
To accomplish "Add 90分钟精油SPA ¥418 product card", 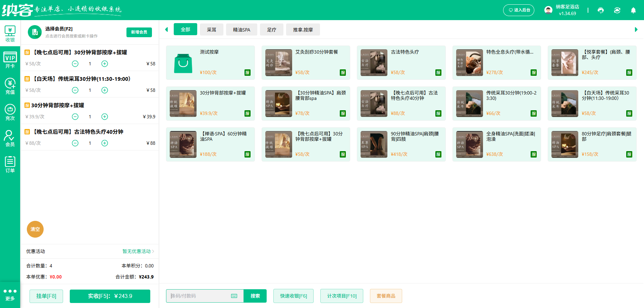I will [401, 144].
